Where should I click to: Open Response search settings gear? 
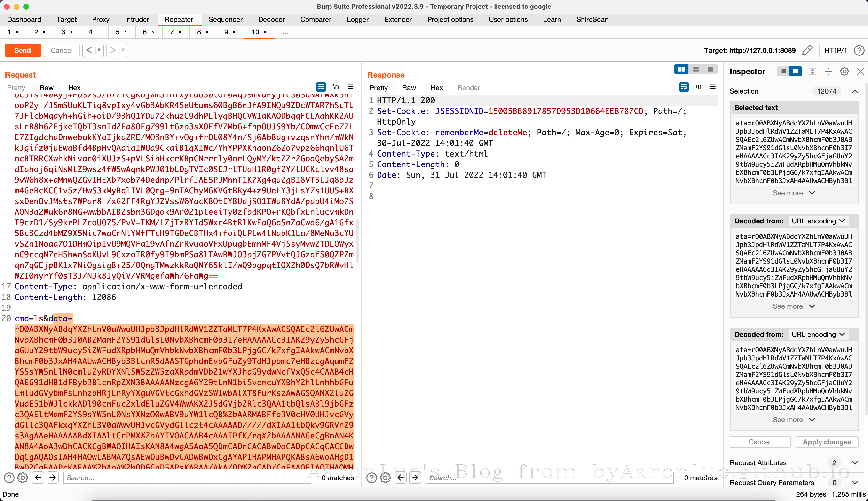[385, 478]
